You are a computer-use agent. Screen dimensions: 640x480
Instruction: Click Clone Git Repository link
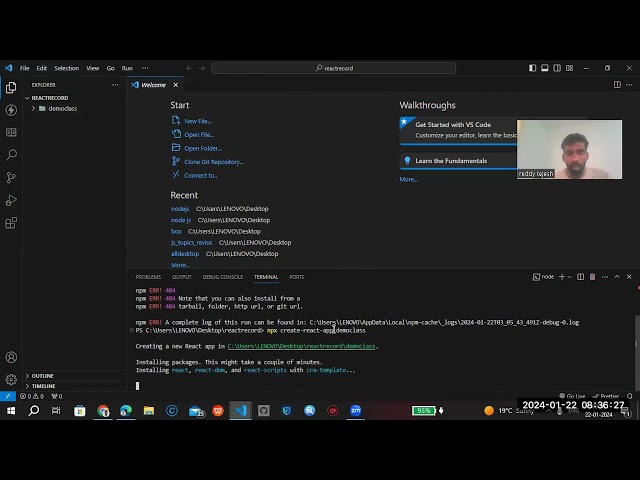pos(213,162)
